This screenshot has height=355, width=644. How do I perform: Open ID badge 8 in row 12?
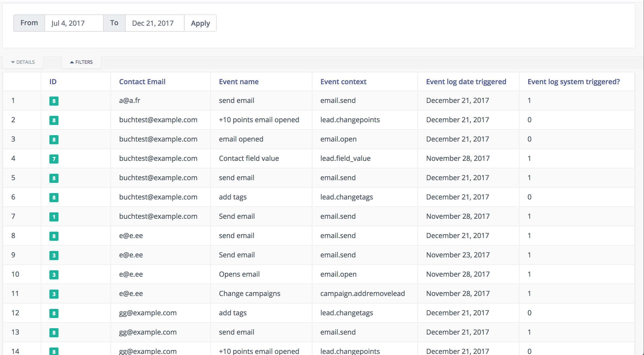[x=54, y=313]
